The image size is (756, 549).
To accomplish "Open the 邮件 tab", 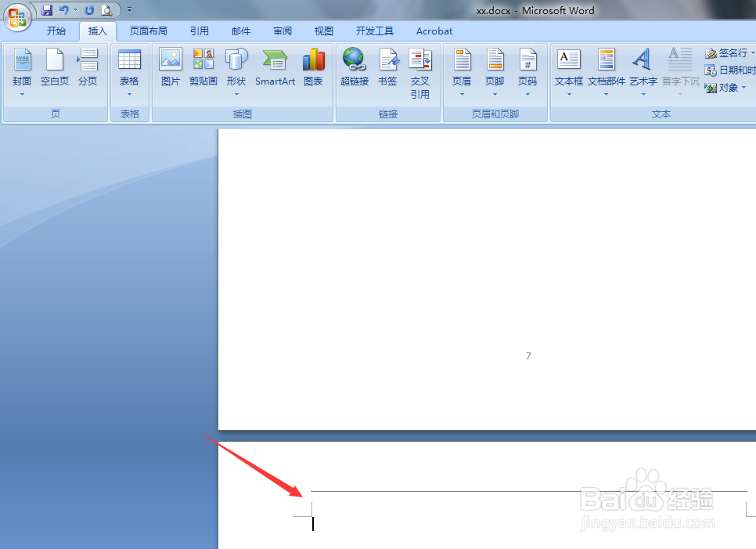I will [x=240, y=31].
